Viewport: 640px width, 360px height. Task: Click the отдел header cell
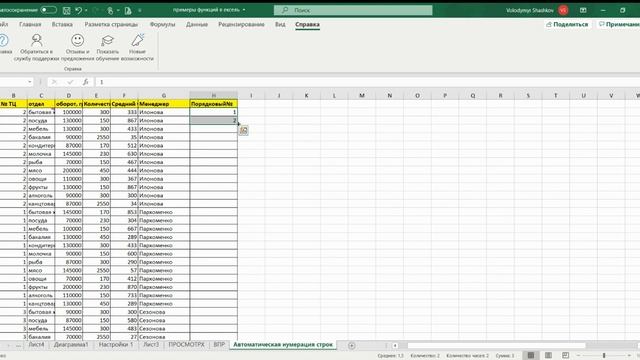(41, 104)
